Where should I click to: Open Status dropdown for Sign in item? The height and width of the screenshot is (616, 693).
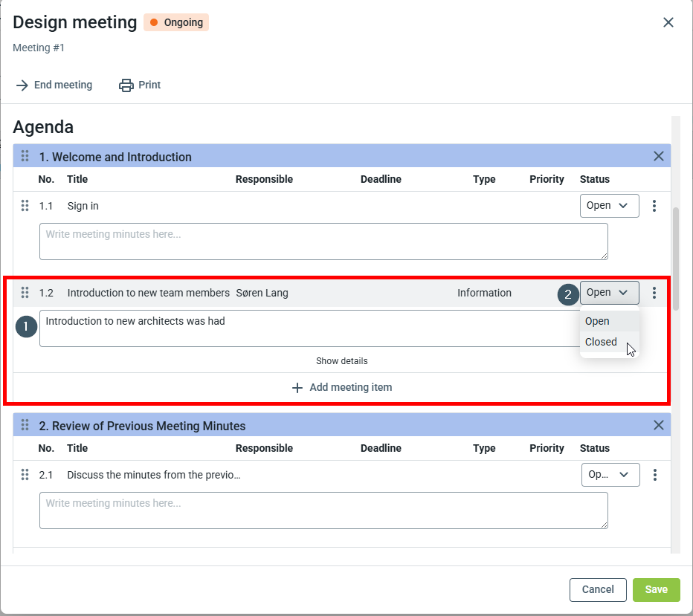tap(609, 206)
